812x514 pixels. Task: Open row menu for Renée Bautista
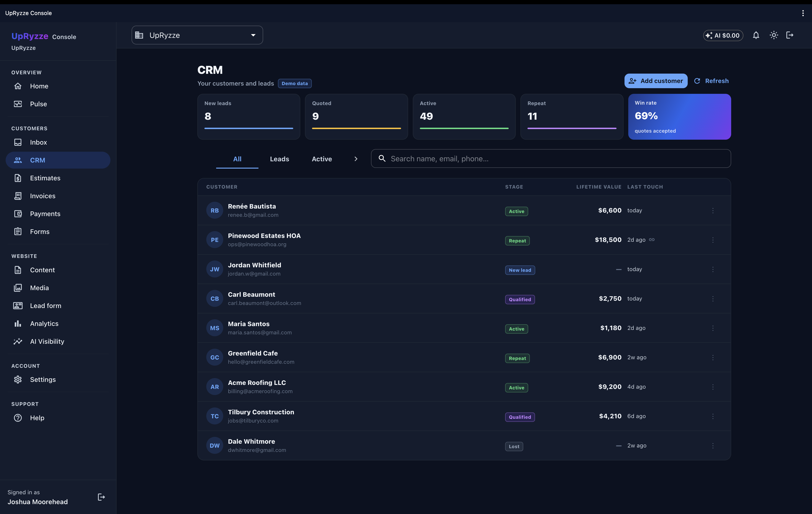coord(713,211)
